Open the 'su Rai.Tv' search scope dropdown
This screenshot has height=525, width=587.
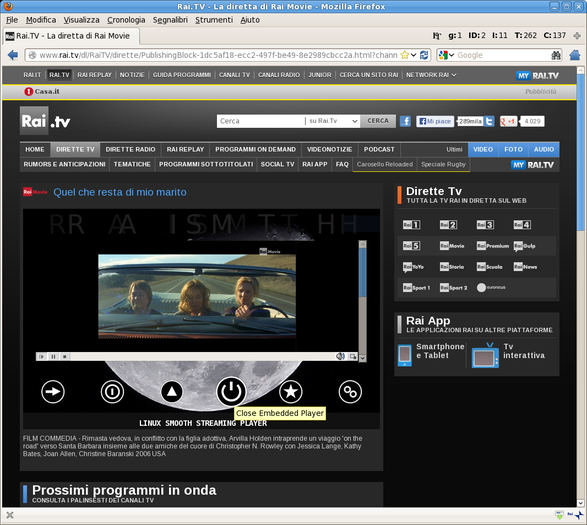coord(333,121)
